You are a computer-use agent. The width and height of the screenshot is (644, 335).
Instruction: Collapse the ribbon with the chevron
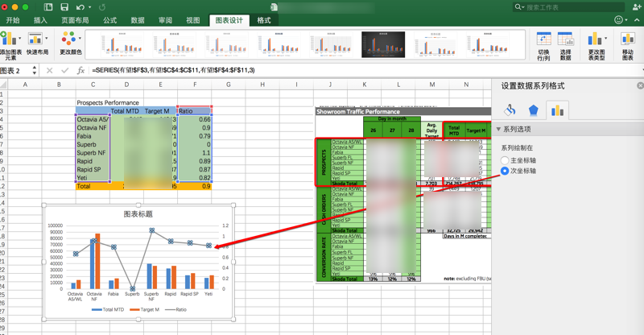[638, 20]
